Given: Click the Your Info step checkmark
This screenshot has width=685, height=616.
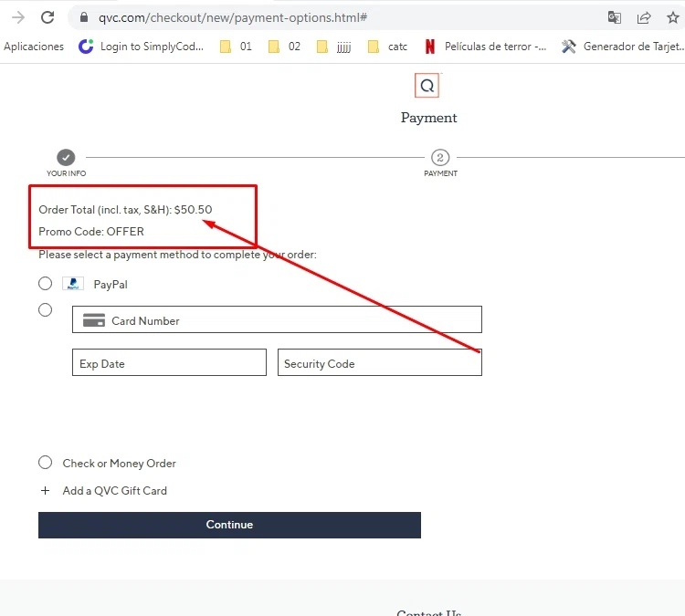Looking at the screenshot, I should (66, 157).
